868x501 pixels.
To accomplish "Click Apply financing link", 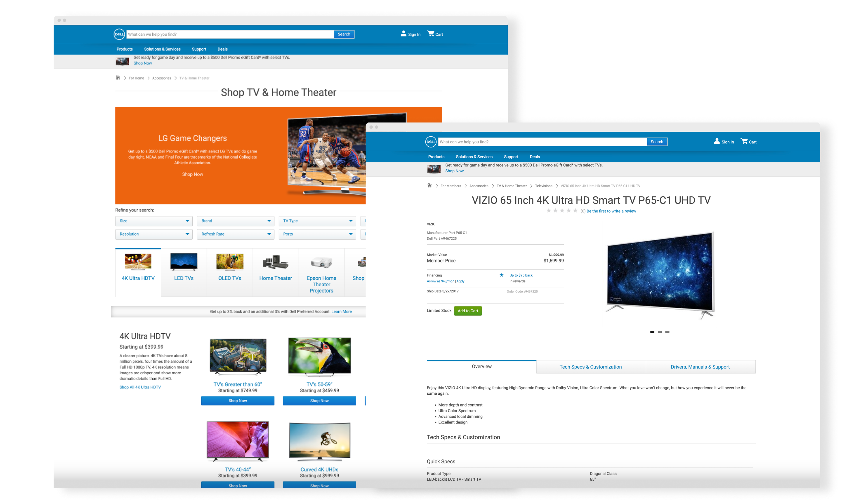I will tap(460, 281).
